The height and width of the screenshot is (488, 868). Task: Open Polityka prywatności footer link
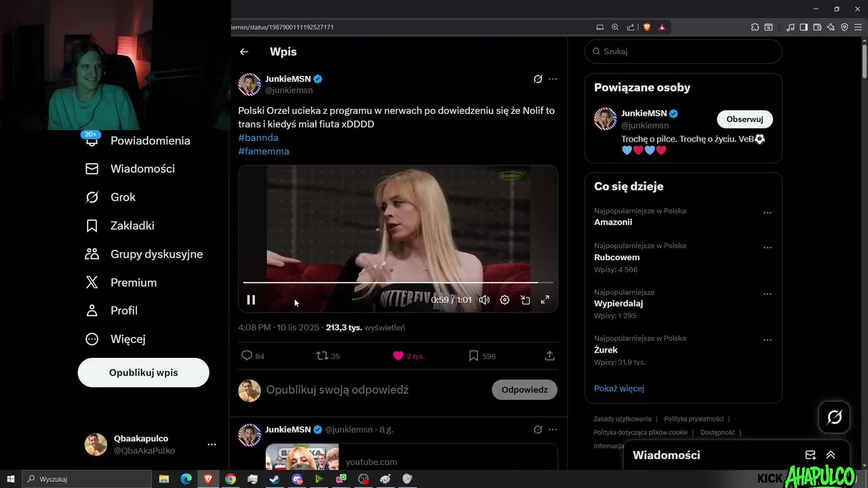[x=694, y=419]
